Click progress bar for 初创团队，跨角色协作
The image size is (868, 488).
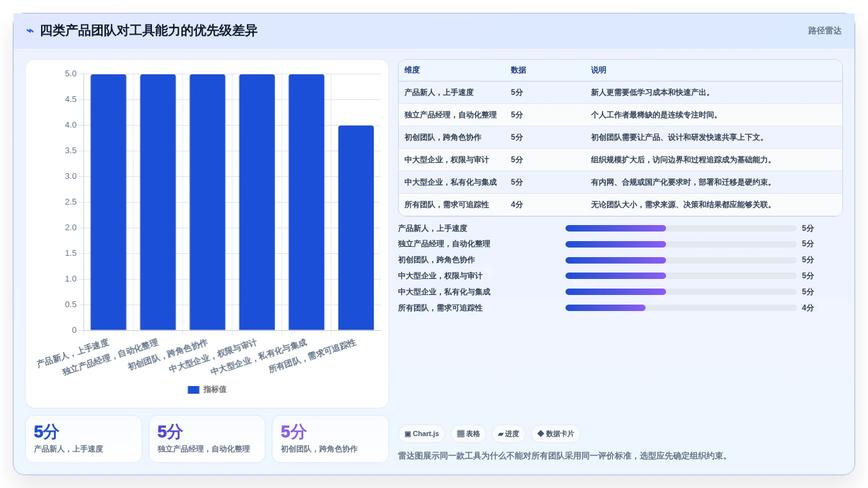681,260
